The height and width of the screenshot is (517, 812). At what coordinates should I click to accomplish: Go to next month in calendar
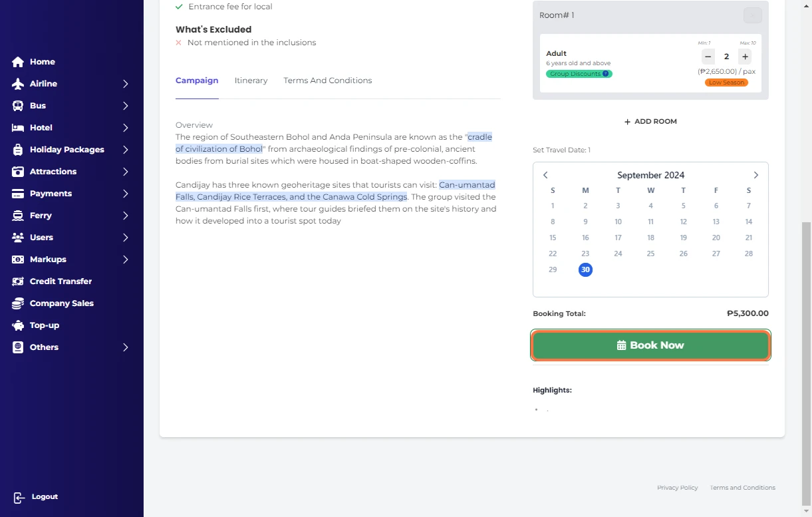click(x=755, y=175)
